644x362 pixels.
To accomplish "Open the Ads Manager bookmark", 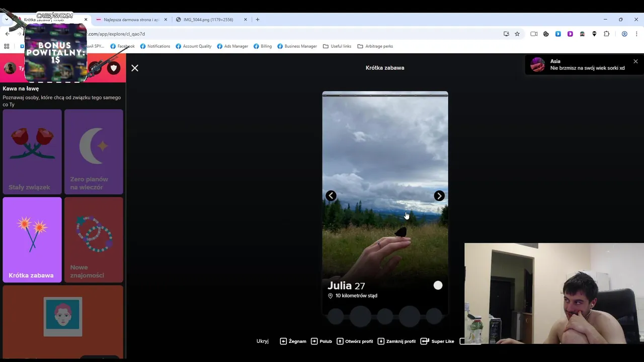I will [232, 46].
